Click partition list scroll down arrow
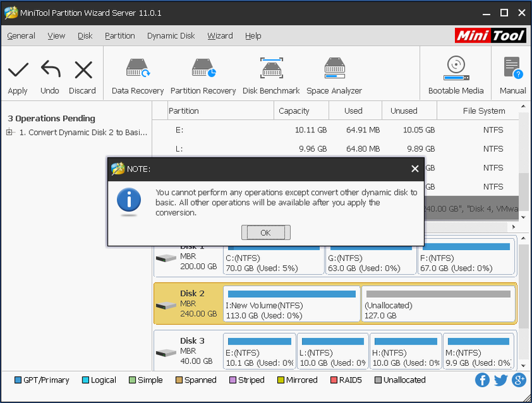The width and height of the screenshot is (532, 403). tap(523, 217)
